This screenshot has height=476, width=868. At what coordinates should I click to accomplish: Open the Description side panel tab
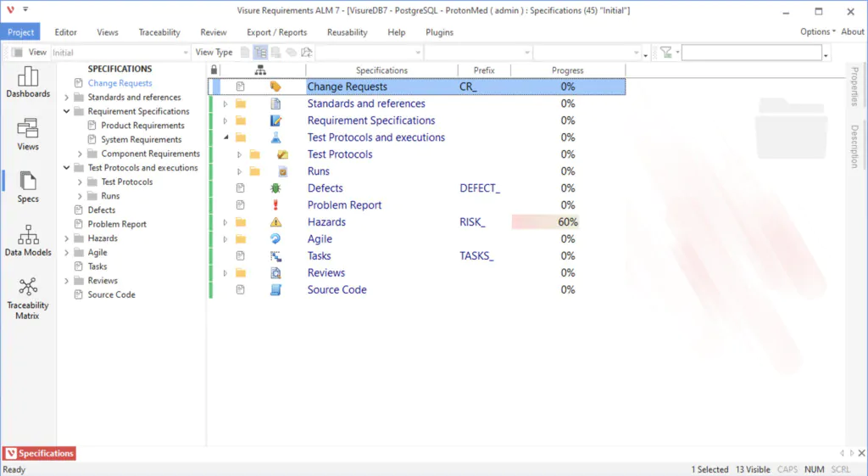(855, 146)
